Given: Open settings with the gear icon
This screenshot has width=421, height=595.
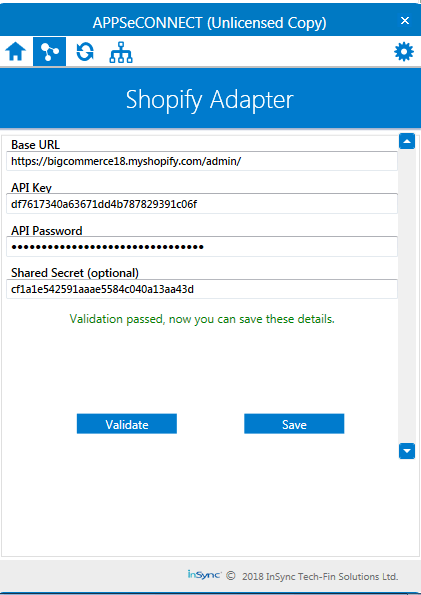Looking at the screenshot, I should [404, 52].
